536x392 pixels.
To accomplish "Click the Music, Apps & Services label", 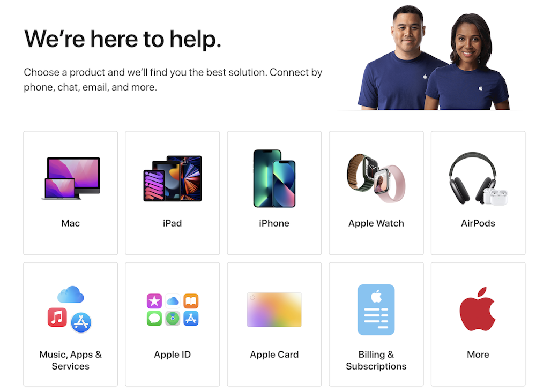I will 70,360.
